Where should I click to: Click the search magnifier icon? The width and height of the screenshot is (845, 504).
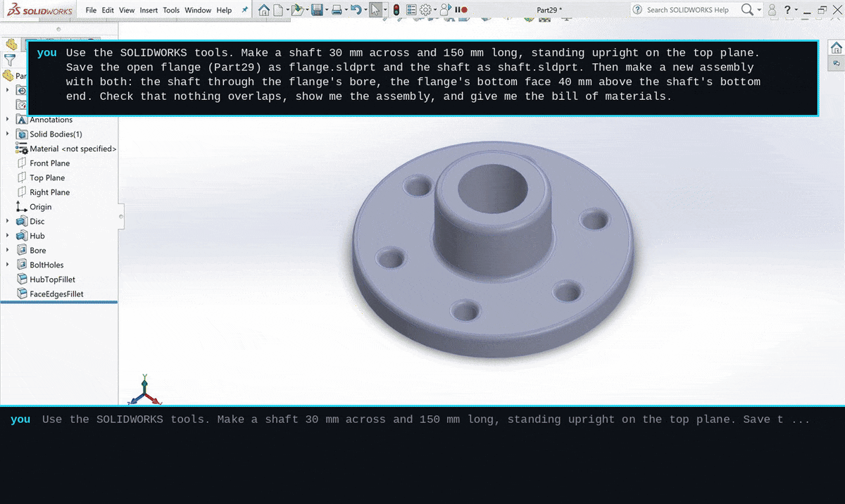747,10
